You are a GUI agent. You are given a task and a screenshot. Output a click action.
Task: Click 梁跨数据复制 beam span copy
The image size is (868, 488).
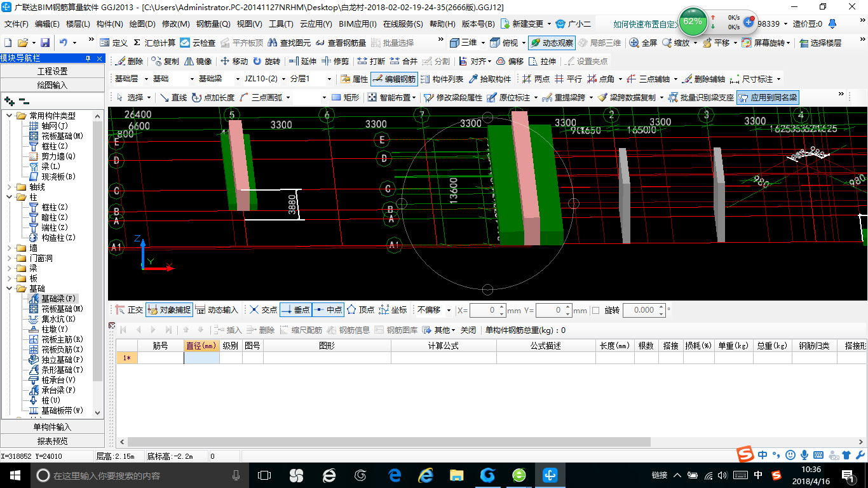tap(627, 97)
